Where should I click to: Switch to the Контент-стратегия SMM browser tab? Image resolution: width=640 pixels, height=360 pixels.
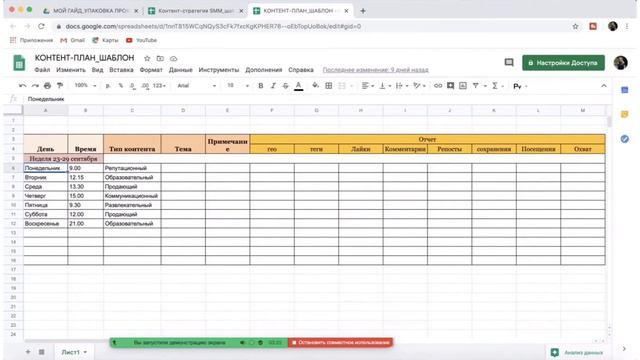pyautogui.click(x=195, y=11)
